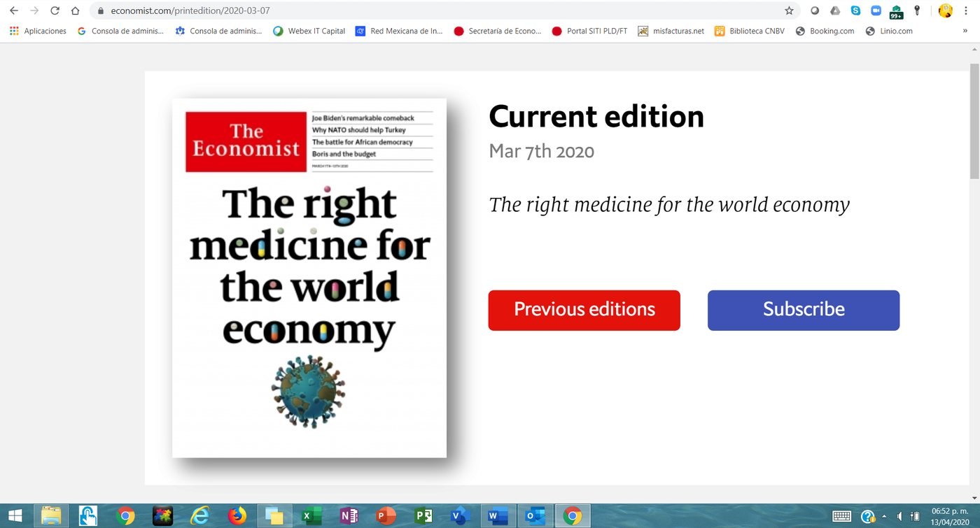Click the padlock site info icon
Screen dimensions: 980x528
click(101, 11)
